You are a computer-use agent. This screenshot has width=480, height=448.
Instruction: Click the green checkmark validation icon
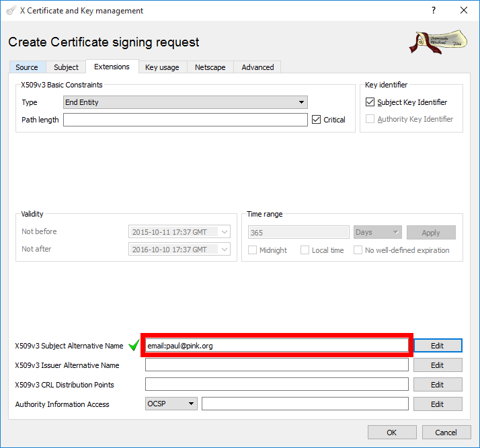[134, 346]
